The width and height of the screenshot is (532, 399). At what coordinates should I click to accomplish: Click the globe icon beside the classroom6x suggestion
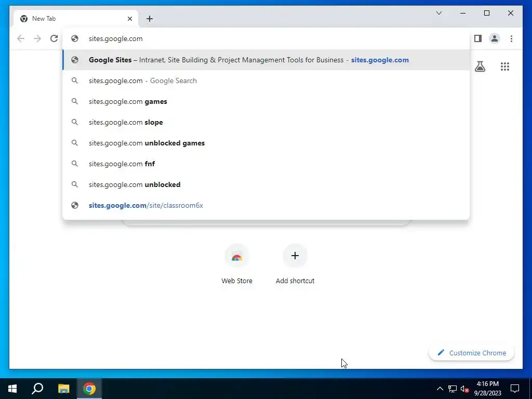click(75, 205)
